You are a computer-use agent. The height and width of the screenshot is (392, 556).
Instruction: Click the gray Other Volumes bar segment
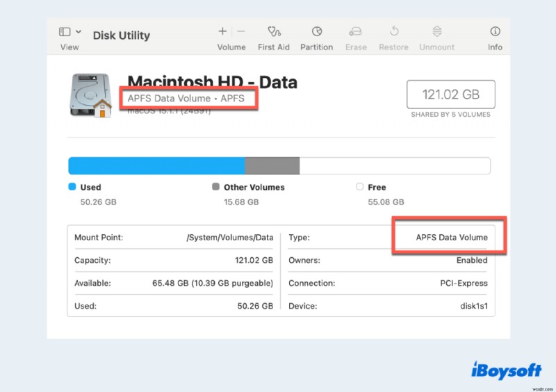tap(272, 165)
